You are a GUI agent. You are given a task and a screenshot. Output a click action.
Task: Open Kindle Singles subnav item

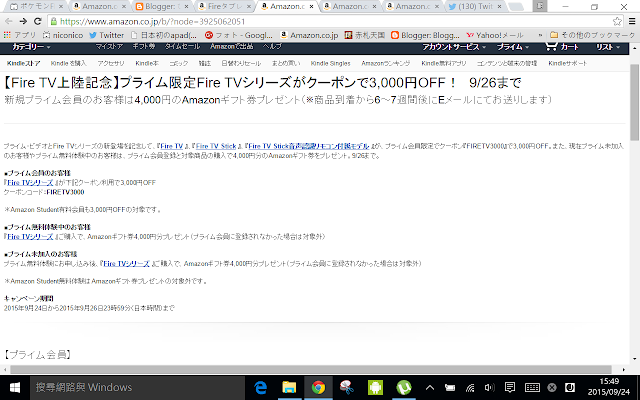pos(330,63)
